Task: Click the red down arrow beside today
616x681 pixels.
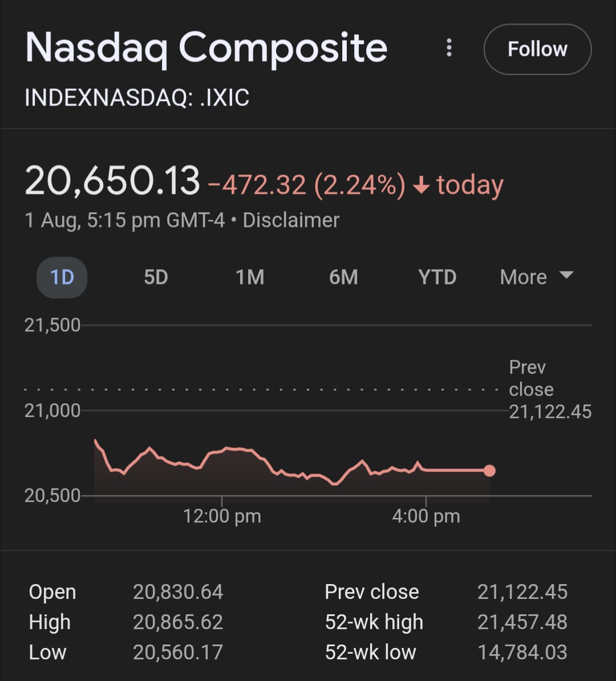Action: point(421,186)
